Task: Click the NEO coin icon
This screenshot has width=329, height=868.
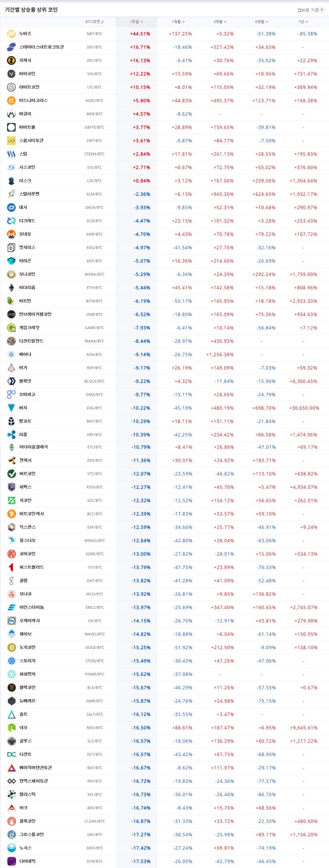Action: coord(12,728)
